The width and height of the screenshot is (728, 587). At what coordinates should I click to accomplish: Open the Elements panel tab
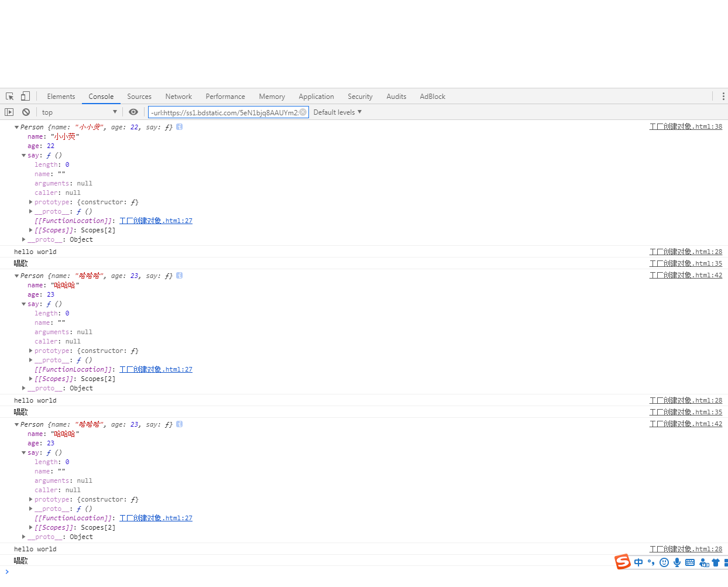point(61,96)
